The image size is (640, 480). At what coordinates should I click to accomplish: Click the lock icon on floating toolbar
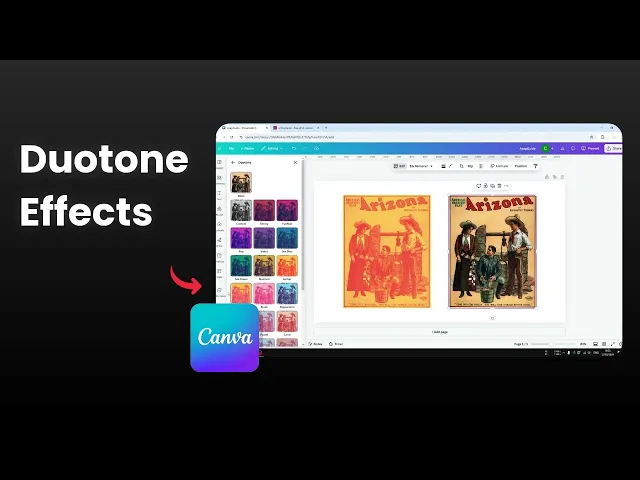485,186
